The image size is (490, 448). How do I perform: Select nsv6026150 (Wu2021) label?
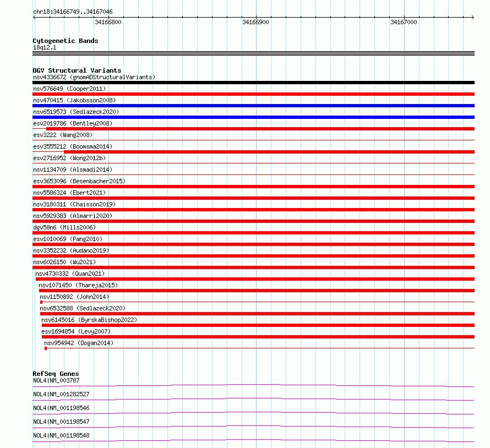(x=64, y=262)
